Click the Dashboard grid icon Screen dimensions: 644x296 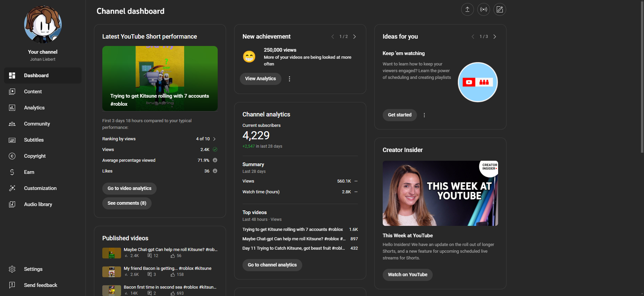click(12, 76)
